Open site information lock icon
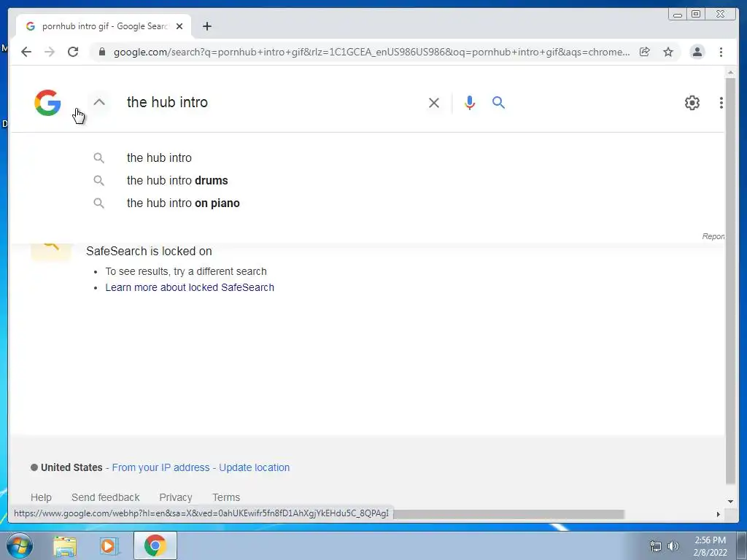 (x=102, y=52)
